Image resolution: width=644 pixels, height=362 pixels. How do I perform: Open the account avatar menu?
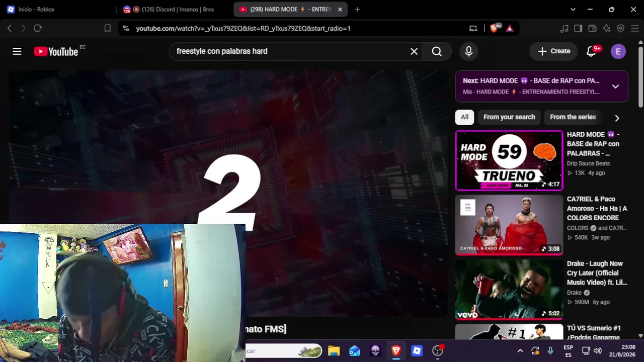(618, 51)
